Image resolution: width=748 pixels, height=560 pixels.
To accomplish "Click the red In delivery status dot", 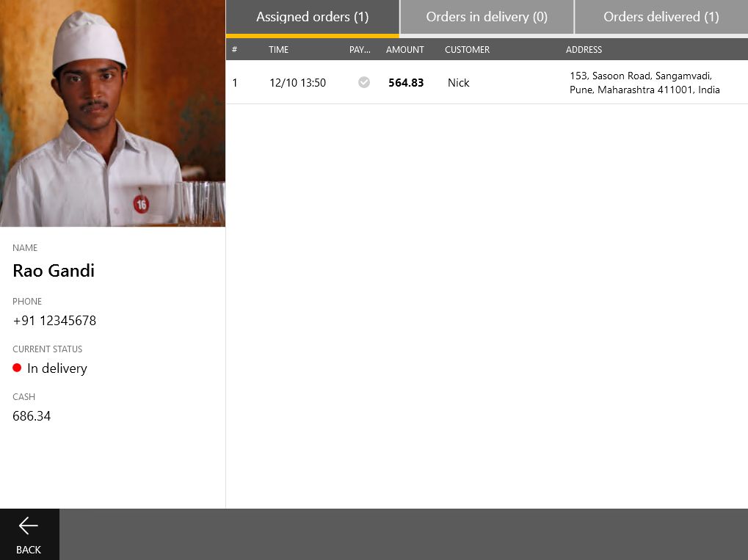I will (x=17, y=368).
